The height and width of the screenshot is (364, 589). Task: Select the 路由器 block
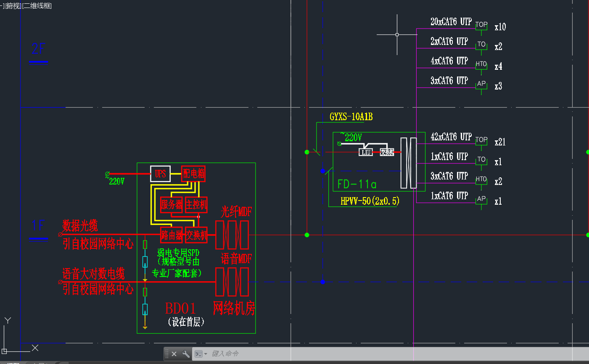pyautogui.click(x=171, y=235)
